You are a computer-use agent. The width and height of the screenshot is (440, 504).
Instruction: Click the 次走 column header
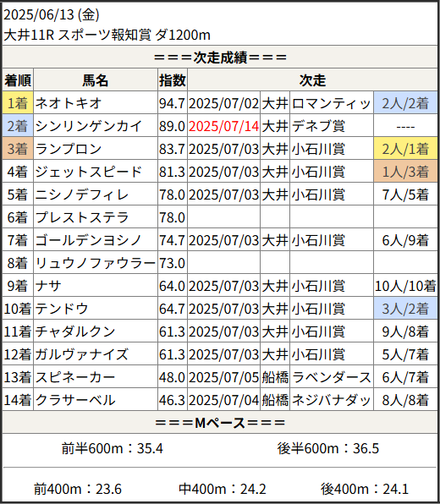pos(312,80)
